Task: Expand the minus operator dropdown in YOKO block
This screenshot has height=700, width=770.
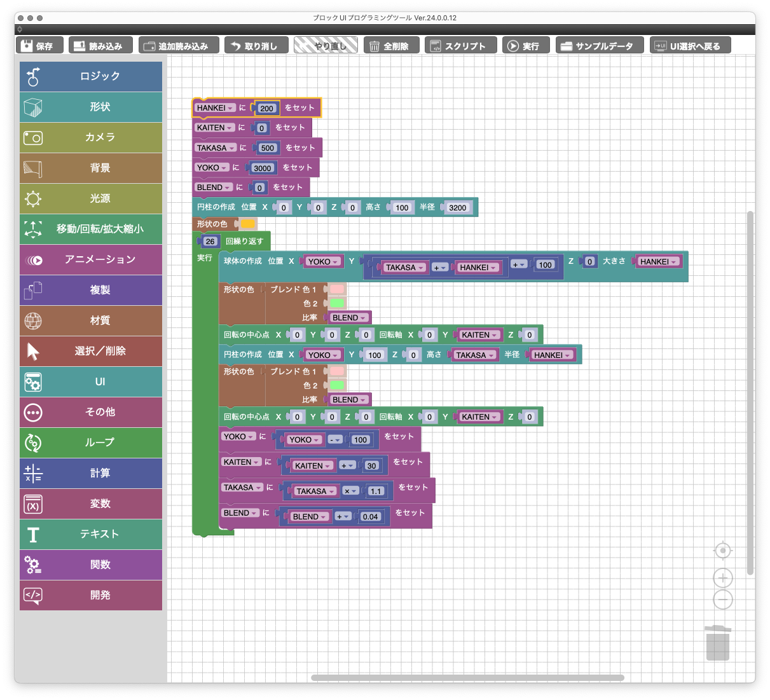Action: click(x=336, y=440)
